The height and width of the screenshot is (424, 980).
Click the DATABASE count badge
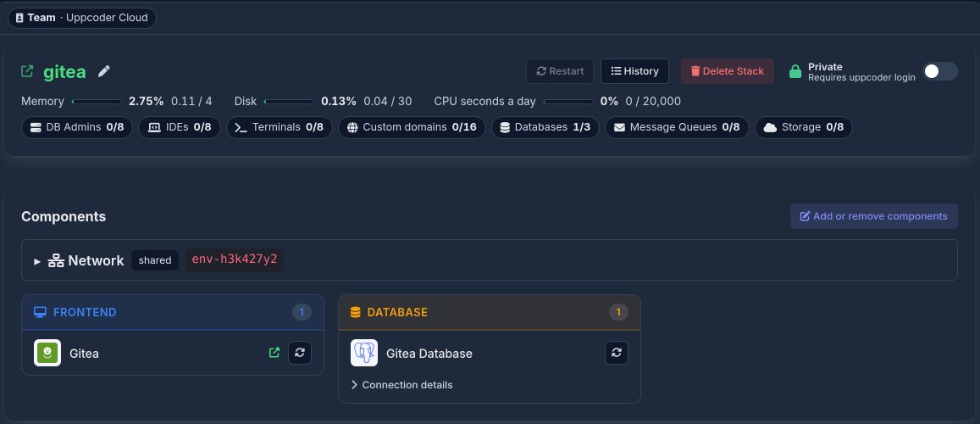(618, 312)
